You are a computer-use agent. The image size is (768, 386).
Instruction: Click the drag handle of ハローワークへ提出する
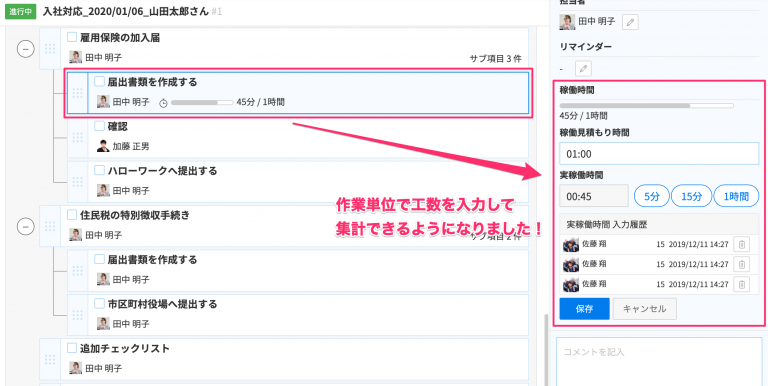77,182
